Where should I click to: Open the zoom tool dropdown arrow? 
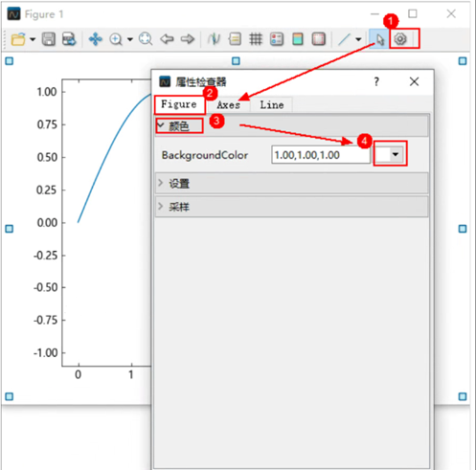point(130,39)
